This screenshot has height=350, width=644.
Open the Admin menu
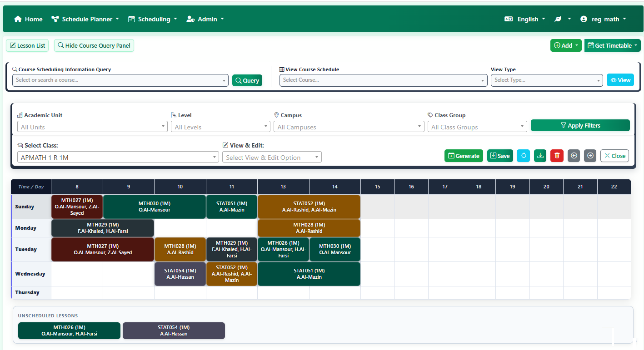(x=205, y=19)
